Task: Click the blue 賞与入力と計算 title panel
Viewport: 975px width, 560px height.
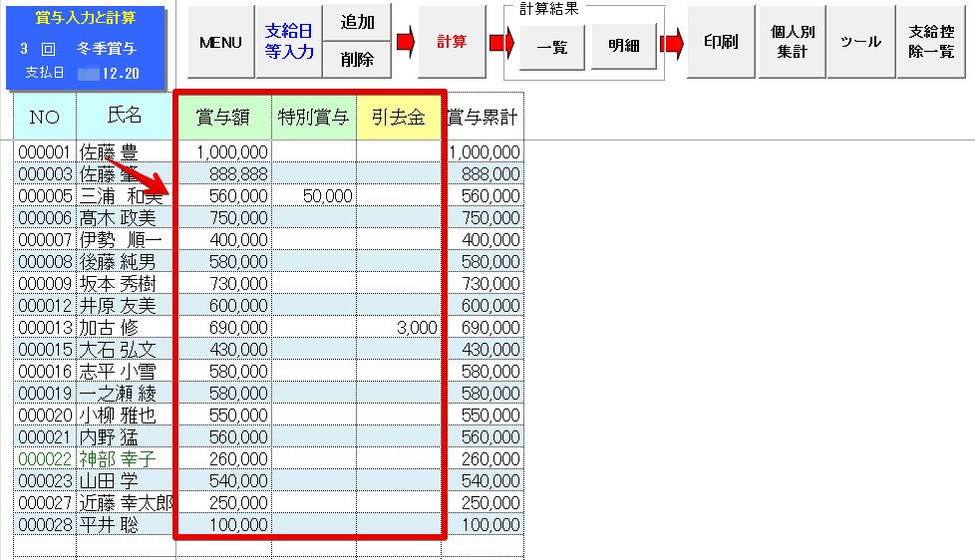Action: (x=86, y=45)
